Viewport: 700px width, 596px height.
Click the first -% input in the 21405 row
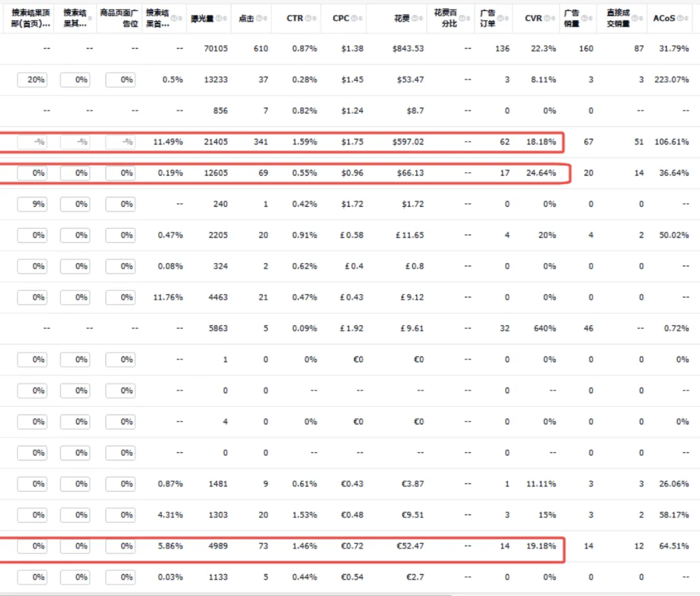(x=32, y=142)
